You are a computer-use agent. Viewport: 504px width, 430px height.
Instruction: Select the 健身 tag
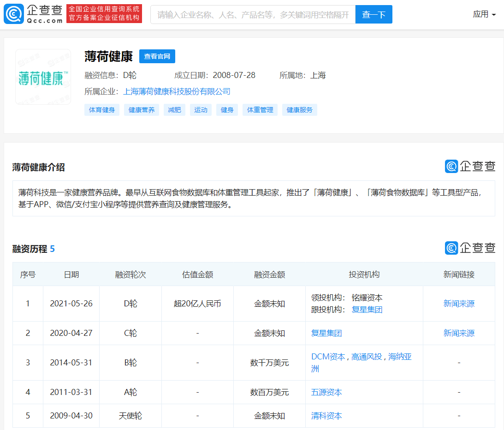pyautogui.click(x=227, y=110)
